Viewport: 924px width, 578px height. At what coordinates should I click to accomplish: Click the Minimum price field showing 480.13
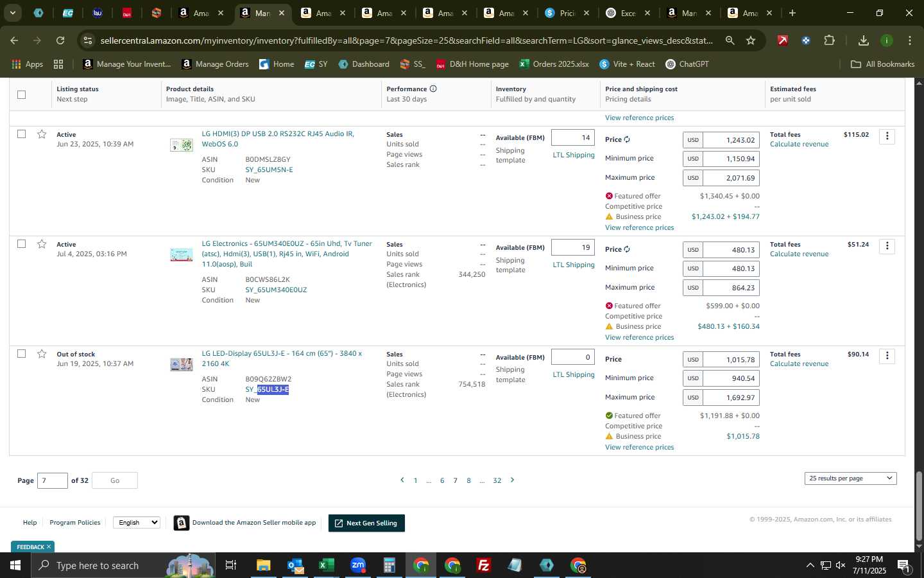731,268
